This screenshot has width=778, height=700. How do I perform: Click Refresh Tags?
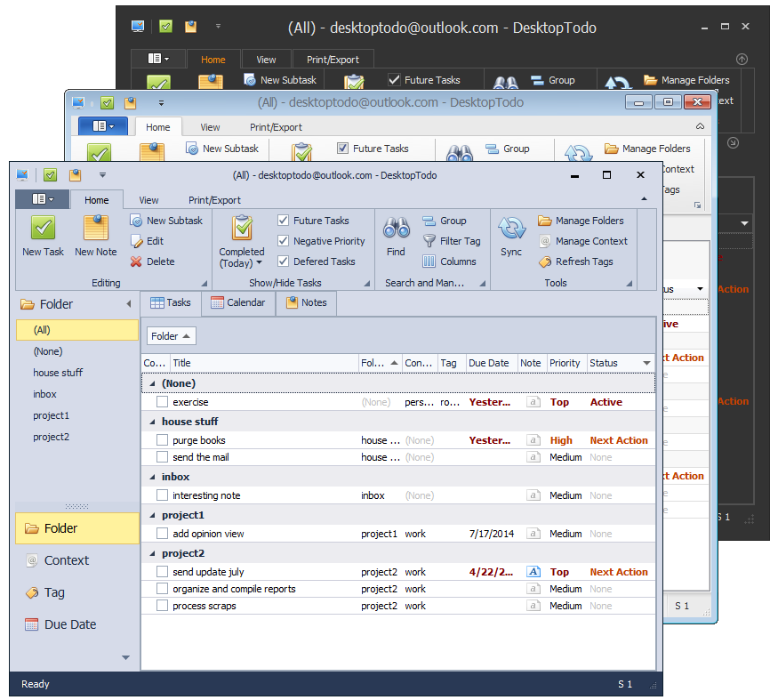pos(575,261)
